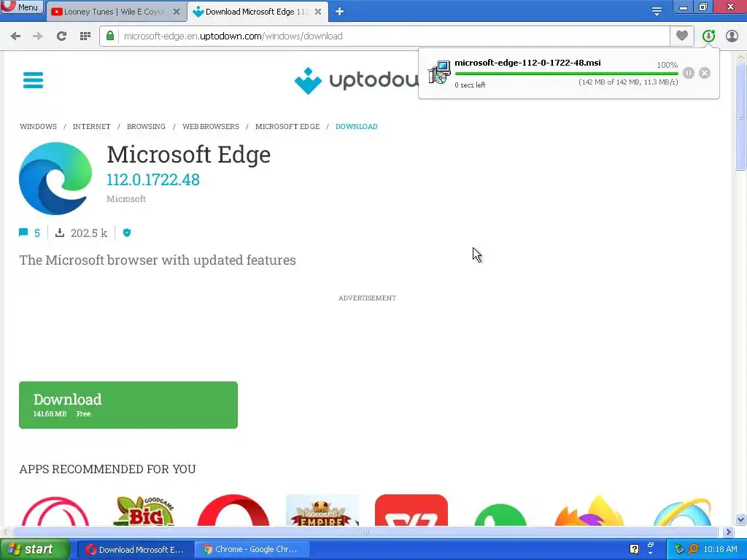The width and height of the screenshot is (747, 560).
Task: Click the Microsoft developer name
Action: (x=126, y=199)
